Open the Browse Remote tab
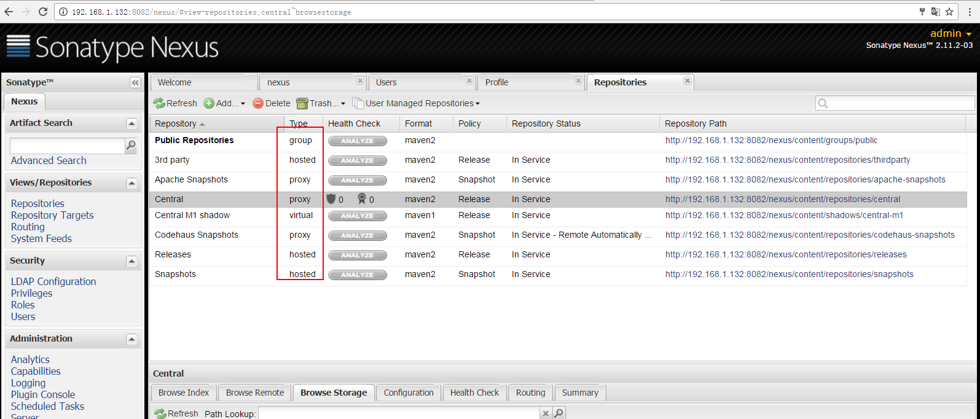The height and width of the screenshot is (419, 980). point(255,393)
